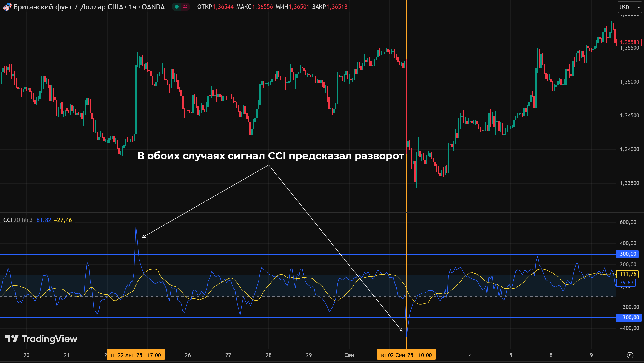Click the CCI 20 hlc3 indicator legend
The height and width of the screenshot is (363, 644).
point(18,220)
